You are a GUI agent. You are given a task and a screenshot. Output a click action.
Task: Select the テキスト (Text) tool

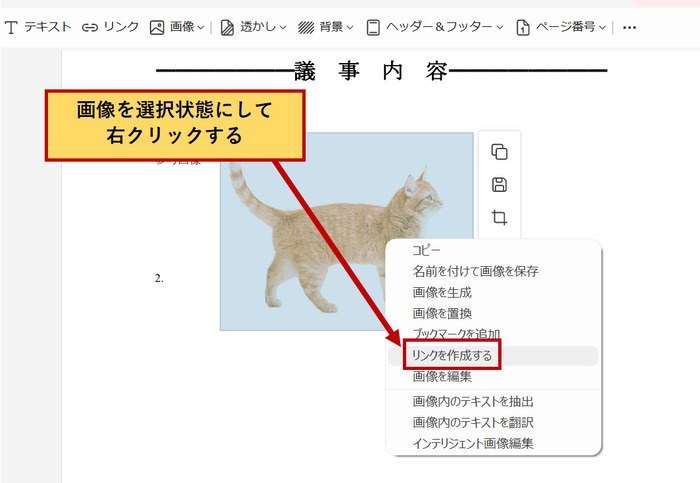38,27
